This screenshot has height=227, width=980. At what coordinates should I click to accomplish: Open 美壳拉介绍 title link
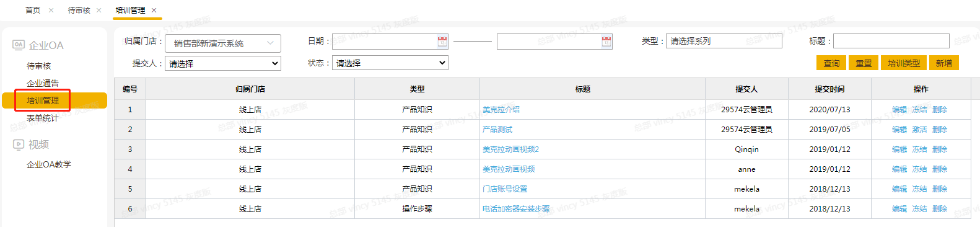coord(501,109)
